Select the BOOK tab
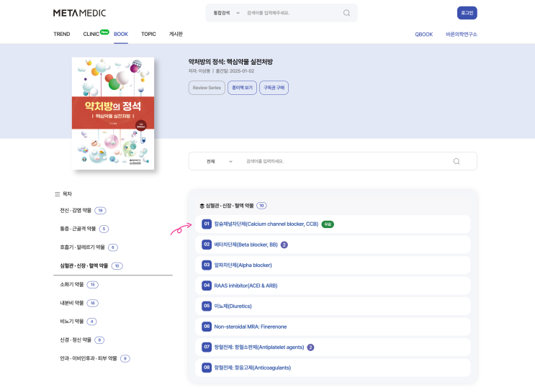Screen dimensions: 535x392 pos(121,34)
